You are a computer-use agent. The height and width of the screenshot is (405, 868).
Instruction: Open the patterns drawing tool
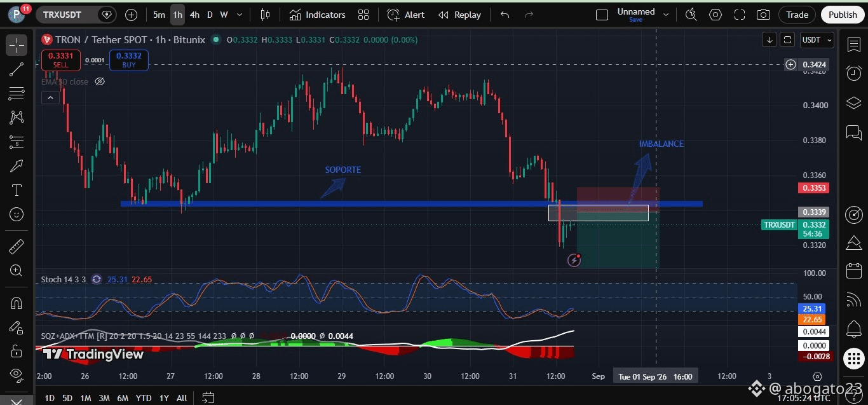17,118
